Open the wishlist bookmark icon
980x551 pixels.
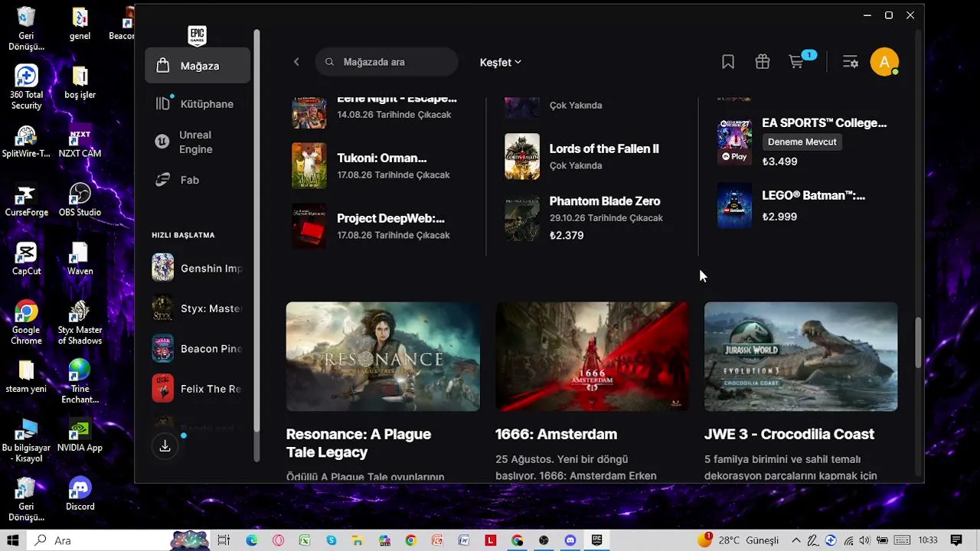(728, 62)
